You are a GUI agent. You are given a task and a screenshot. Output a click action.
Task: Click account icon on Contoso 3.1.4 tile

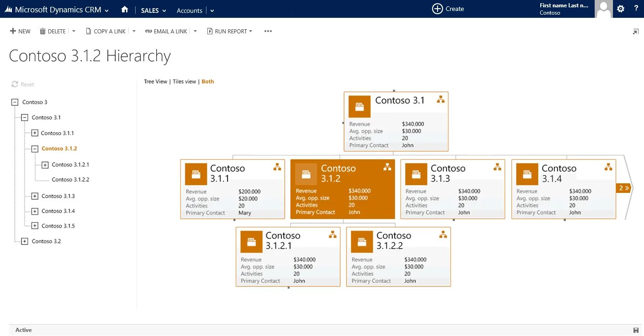[x=527, y=174]
